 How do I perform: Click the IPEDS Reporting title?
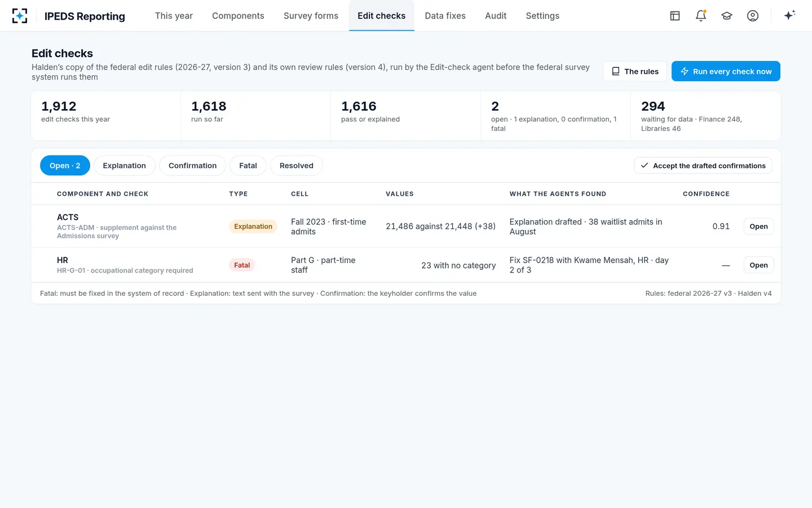[85, 16]
